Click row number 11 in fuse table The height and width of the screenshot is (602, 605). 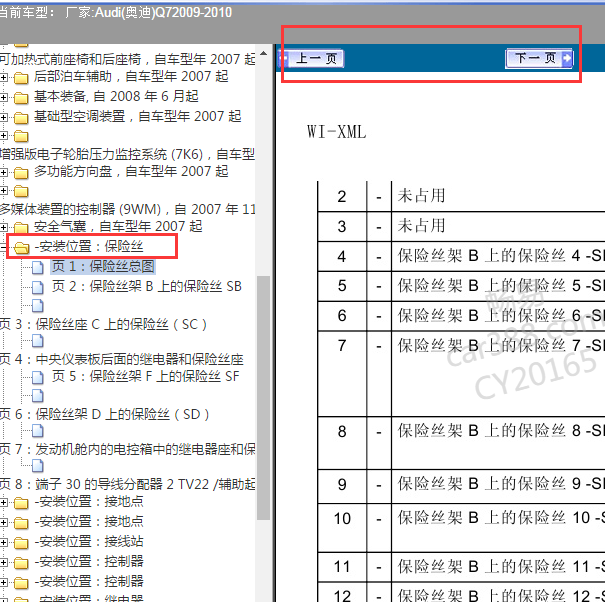(342, 567)
